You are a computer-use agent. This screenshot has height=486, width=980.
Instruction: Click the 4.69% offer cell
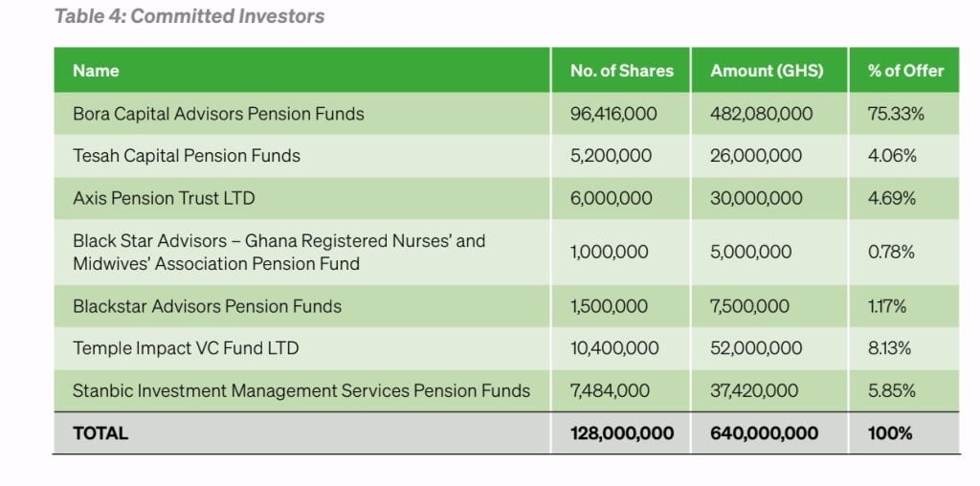(x=892, y=199)
